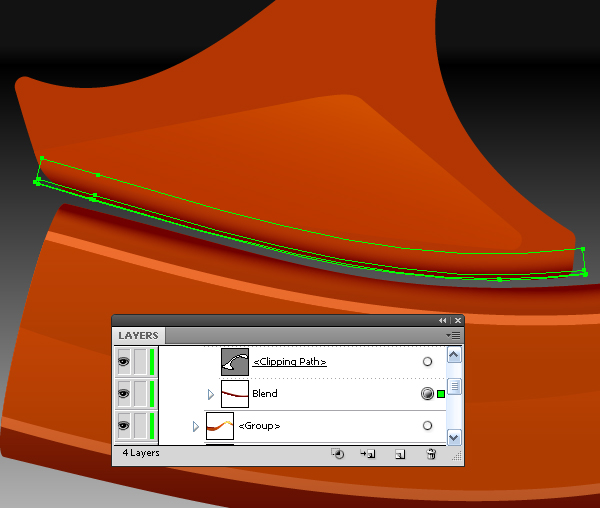This screenshot has height=508, width=600.
Task: Open the Layers panel flyout menu
Action: pos(453,335)
